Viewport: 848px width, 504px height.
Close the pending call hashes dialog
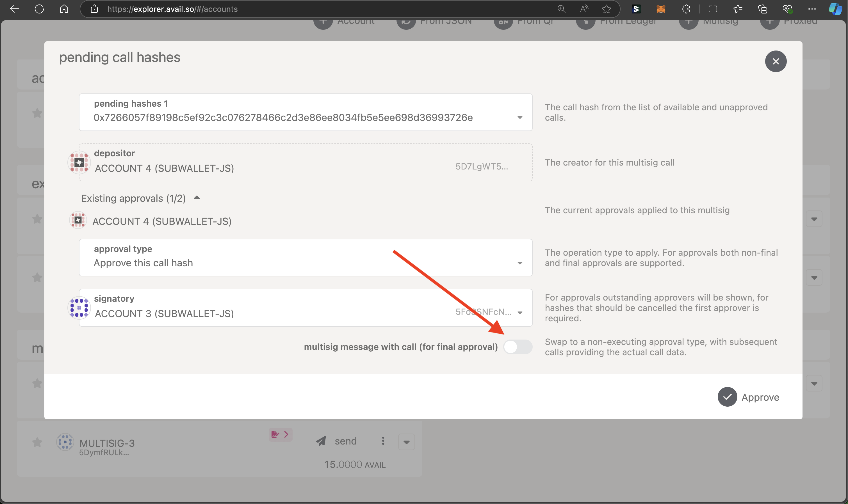click(x=776, y=61)
